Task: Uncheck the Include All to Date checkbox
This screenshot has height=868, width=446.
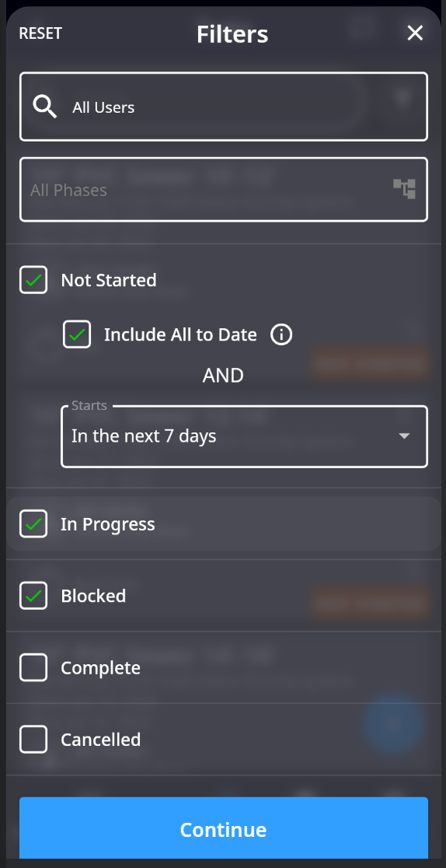Action: (x=77, y=334)
